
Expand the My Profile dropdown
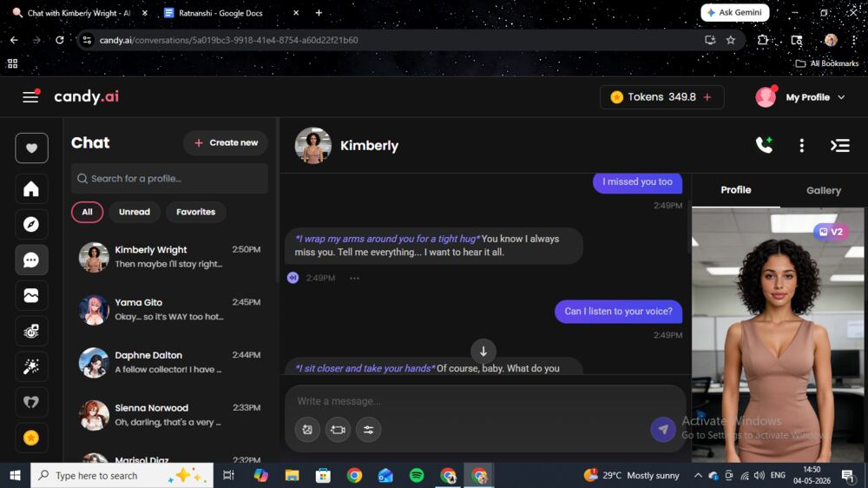(x=801, y=97)
